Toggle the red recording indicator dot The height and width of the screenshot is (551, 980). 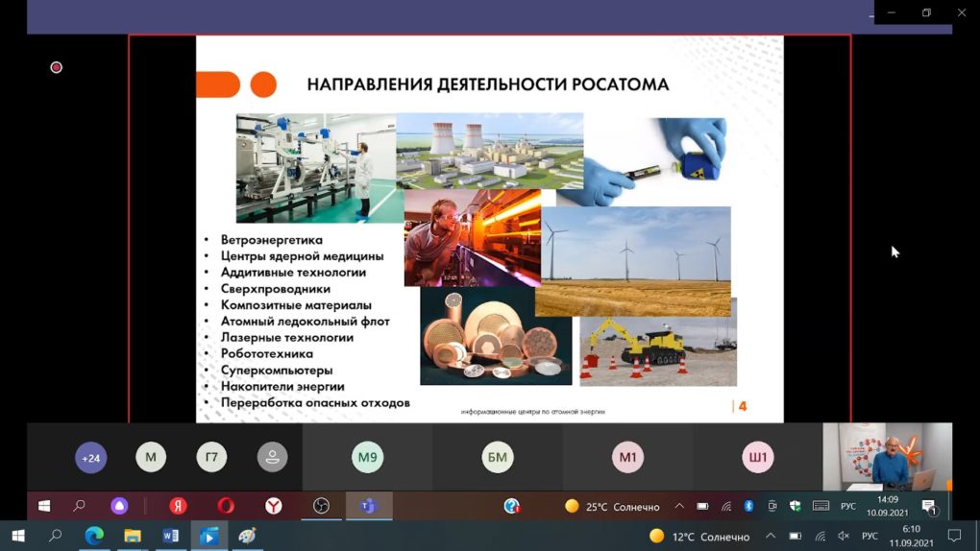point(56,67)
